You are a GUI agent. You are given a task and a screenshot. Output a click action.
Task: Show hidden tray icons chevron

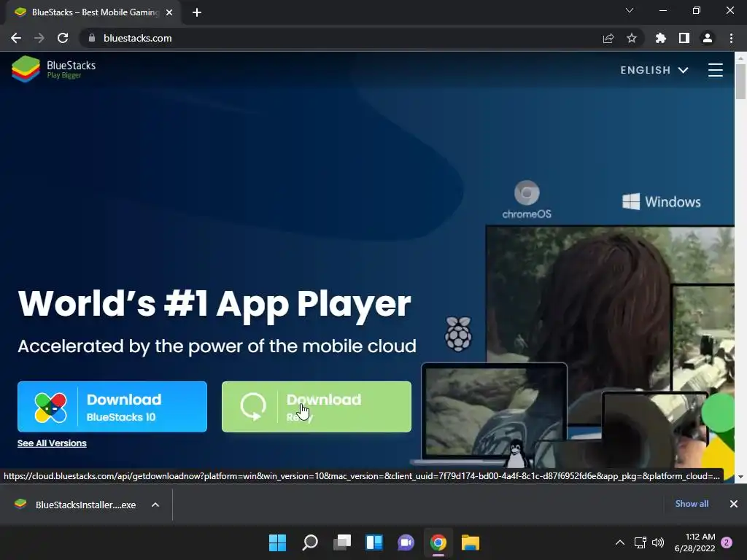click(x=620, y=542)
